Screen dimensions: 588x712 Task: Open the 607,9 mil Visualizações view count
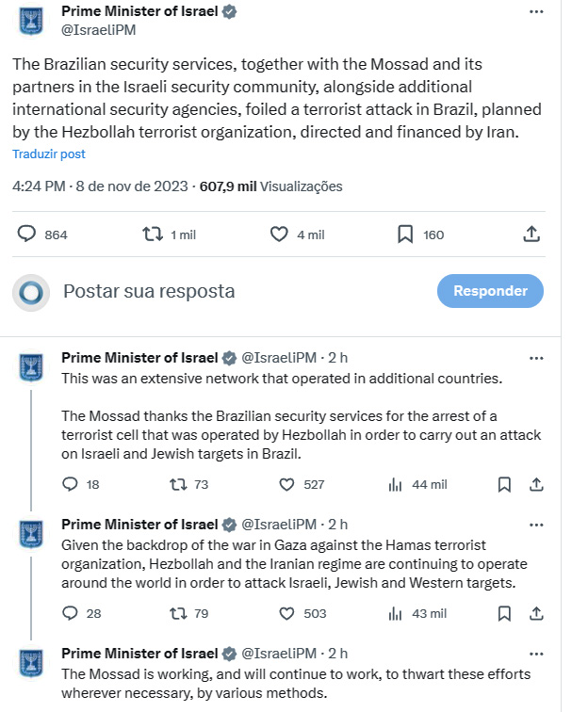click(270, 186)
